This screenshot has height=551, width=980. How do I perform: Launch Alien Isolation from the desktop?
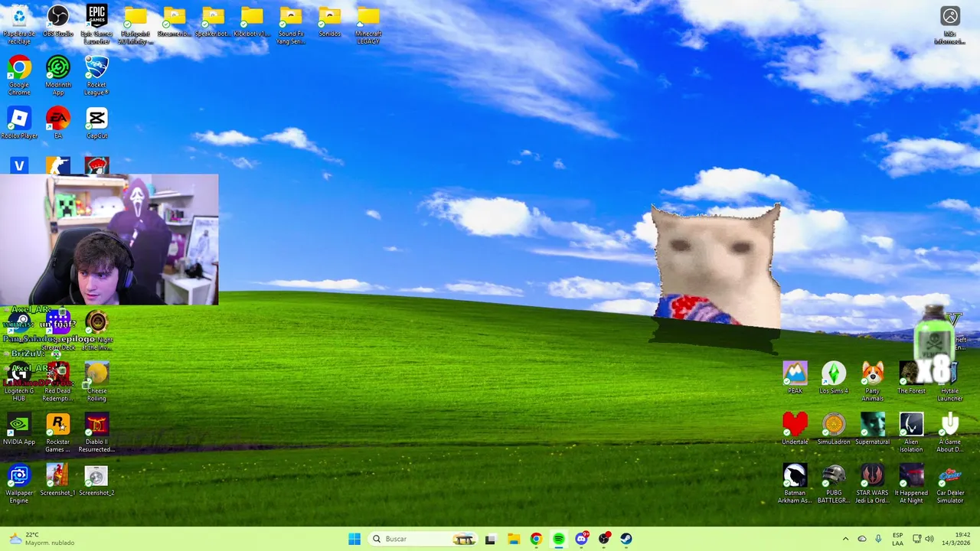[911, 432]
